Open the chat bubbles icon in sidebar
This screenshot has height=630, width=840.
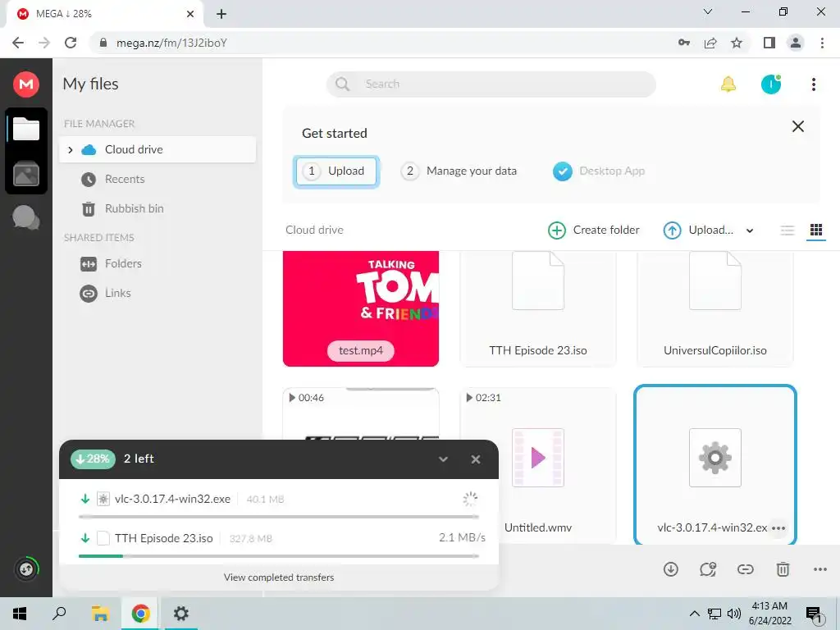pos(25,217)
